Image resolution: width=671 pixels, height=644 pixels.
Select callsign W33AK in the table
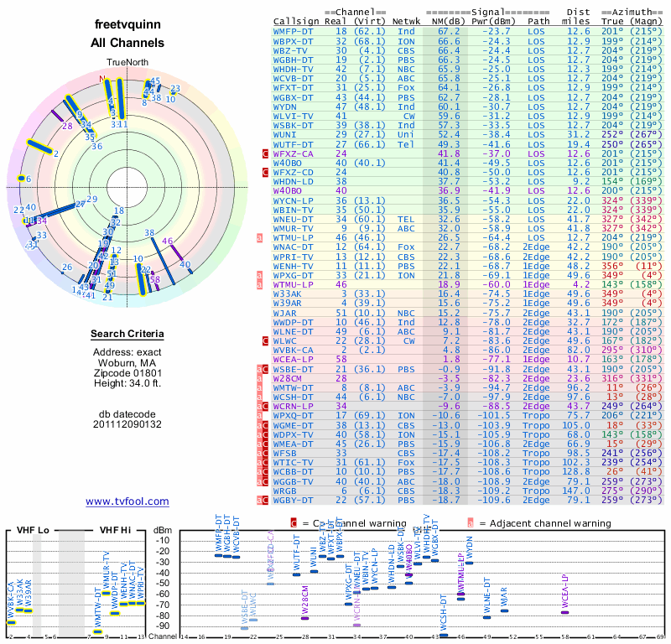tap(288, 294)
